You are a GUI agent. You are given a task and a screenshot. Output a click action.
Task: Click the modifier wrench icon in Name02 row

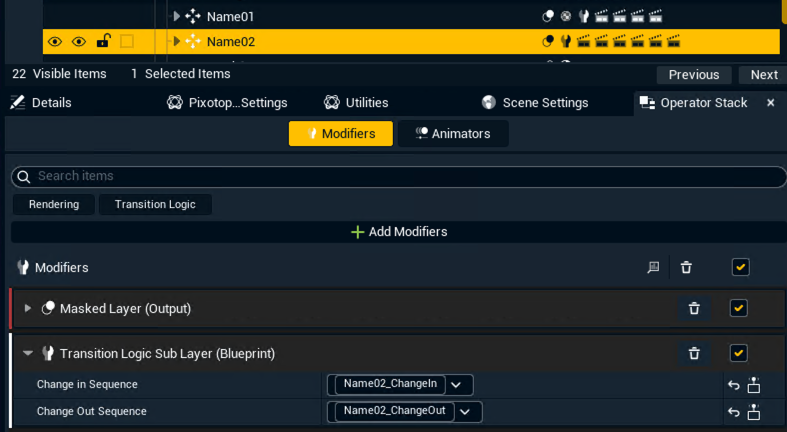[x=566, y=41]
